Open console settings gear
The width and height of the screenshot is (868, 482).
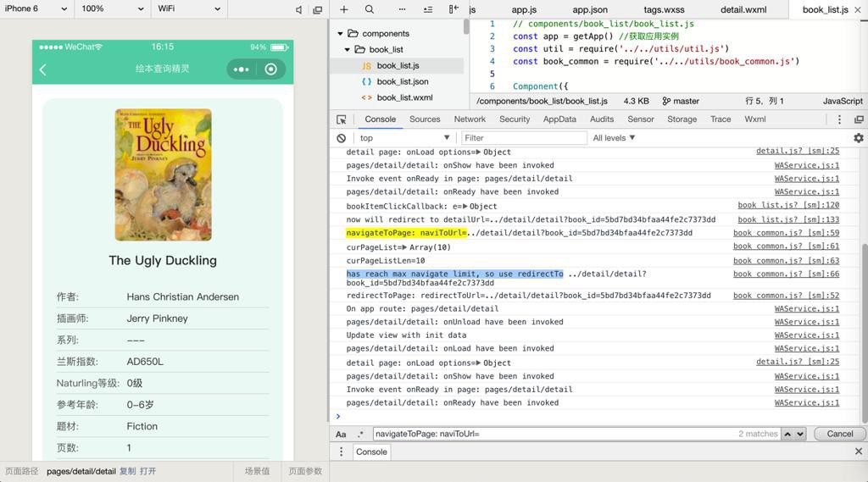point(858,138)
